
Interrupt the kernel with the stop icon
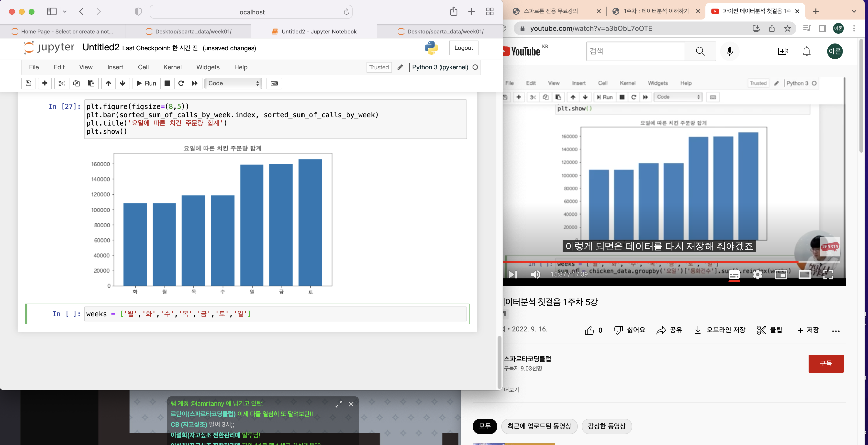click(167, 83)
